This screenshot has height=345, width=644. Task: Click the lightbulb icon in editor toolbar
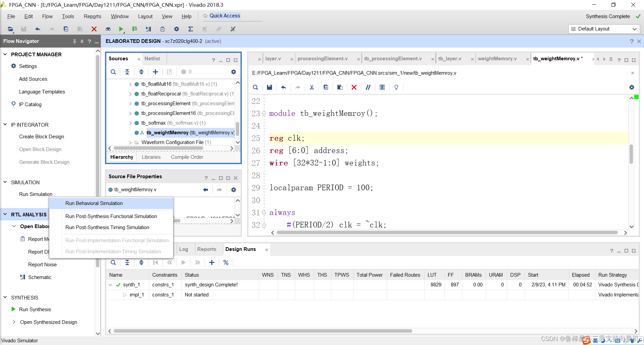pos(396,87)
